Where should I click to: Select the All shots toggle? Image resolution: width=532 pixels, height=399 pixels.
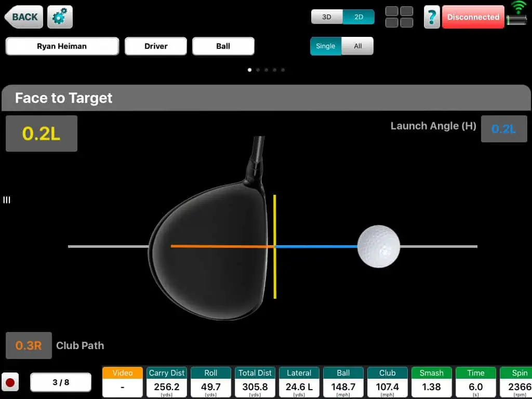[x=357, y=46]
